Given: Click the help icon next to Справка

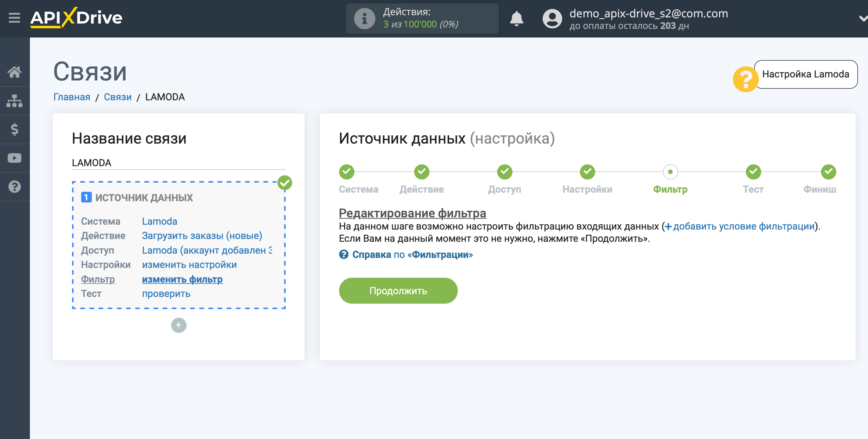Looking at the screenshot, I should click(x=344, y=255).
